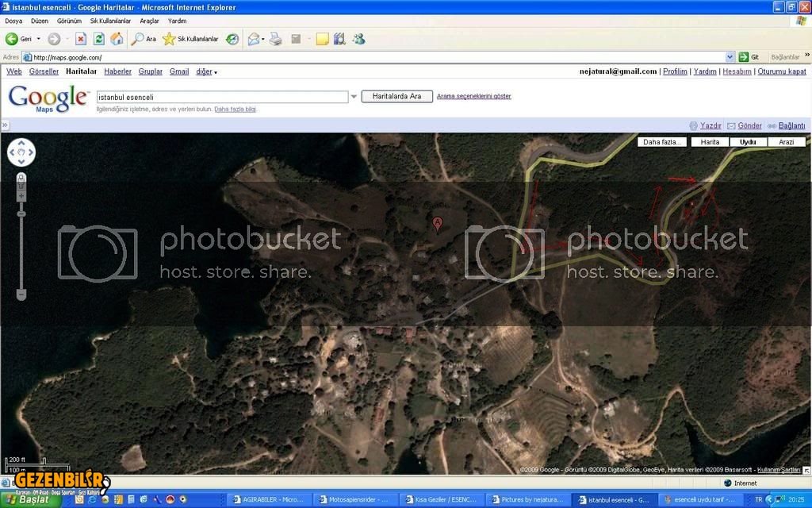This screenshot has height=508, width=812.
Task: Refresh the page with toolbar icon
Action: (x=99, y=39)
